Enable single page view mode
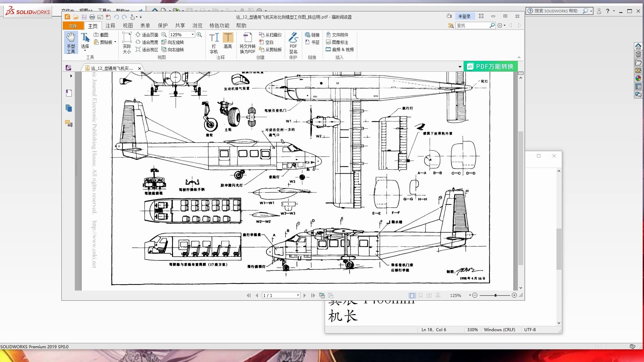 (412, 295)
